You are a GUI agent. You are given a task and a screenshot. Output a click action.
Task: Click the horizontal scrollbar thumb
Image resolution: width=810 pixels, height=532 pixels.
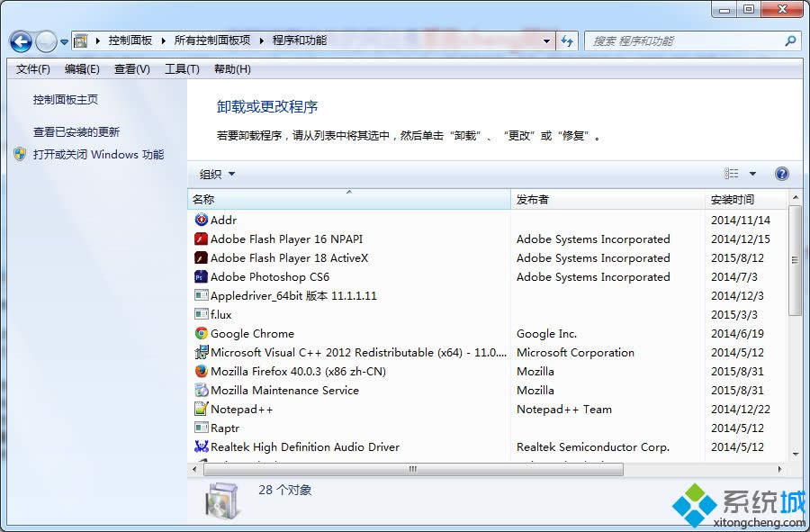point(413,469)
